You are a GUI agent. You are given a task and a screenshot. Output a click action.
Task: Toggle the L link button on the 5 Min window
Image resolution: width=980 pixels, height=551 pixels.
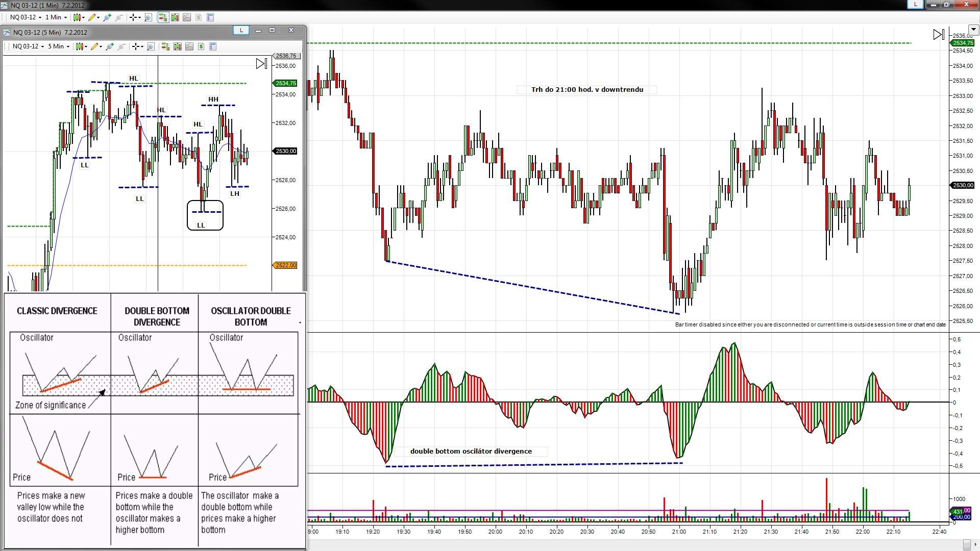pos(241,30)
